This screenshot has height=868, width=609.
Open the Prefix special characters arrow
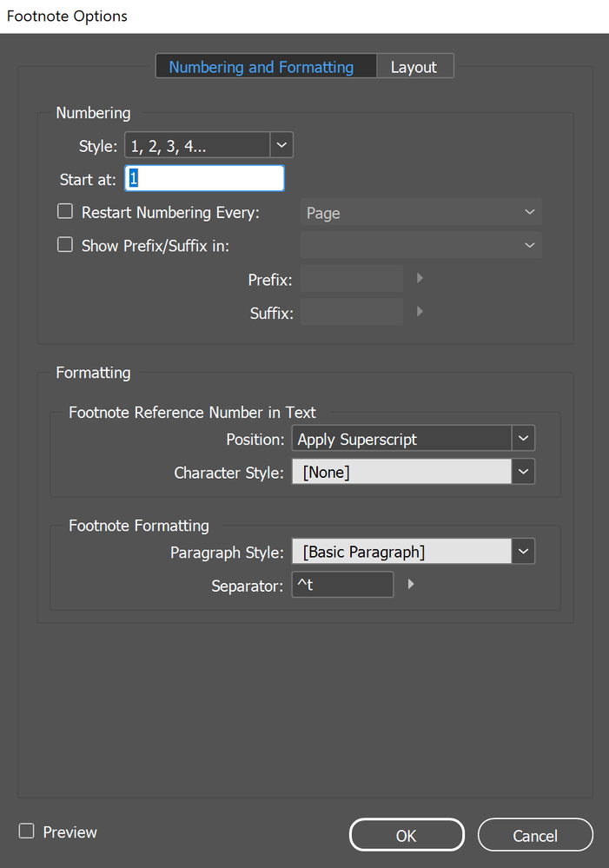point(420,278)
